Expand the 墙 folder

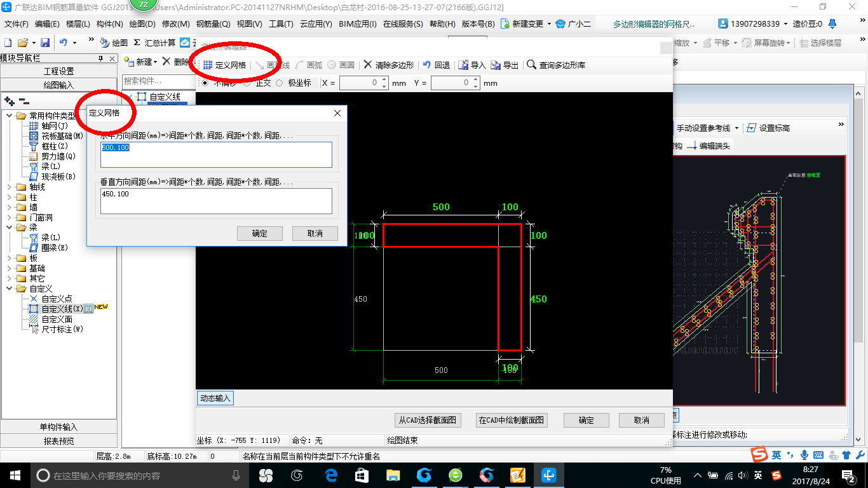[10, 207]
